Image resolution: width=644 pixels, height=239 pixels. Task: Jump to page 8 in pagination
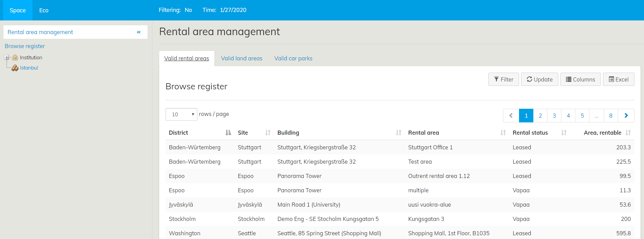611,116
